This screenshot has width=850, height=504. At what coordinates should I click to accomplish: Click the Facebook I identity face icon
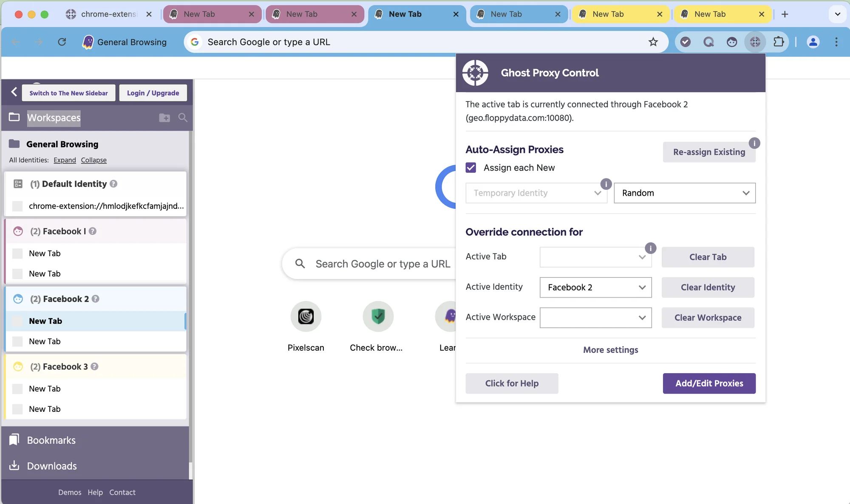point(18,231)
